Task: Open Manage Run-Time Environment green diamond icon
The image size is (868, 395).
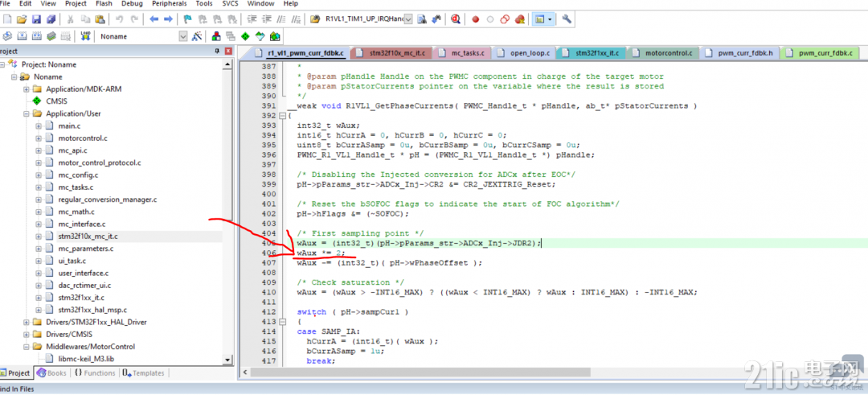Action: click(x=245, y=36)
